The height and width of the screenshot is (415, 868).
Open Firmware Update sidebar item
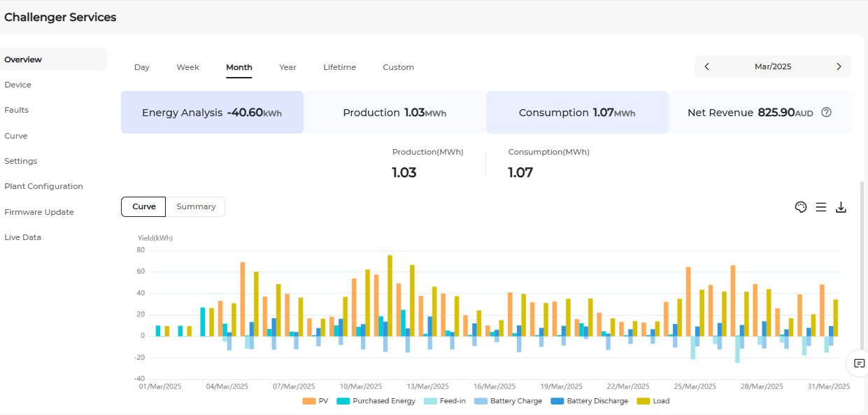(x=39, y=212)
